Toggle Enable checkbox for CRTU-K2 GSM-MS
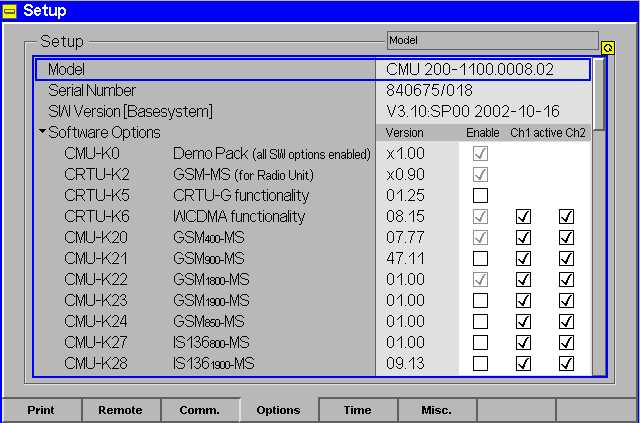 (480, 175)
